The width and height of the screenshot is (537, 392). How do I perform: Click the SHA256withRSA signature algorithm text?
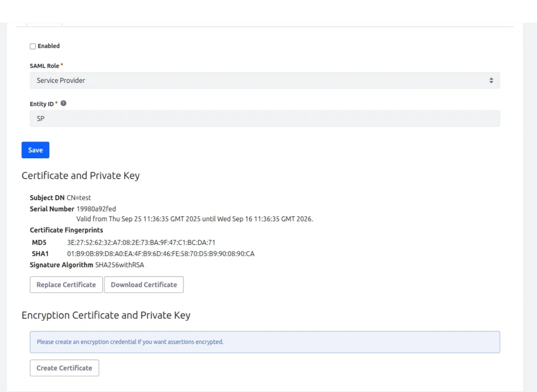(120, 265)
